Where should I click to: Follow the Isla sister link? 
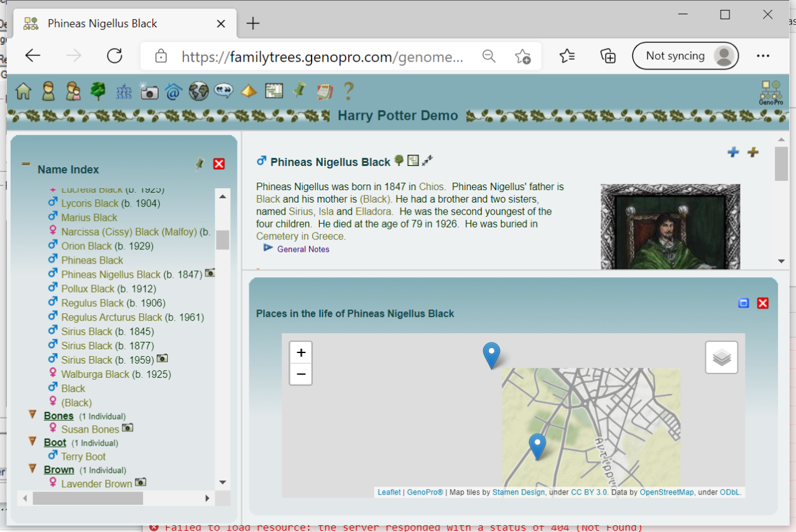click(x=326, y=211)
